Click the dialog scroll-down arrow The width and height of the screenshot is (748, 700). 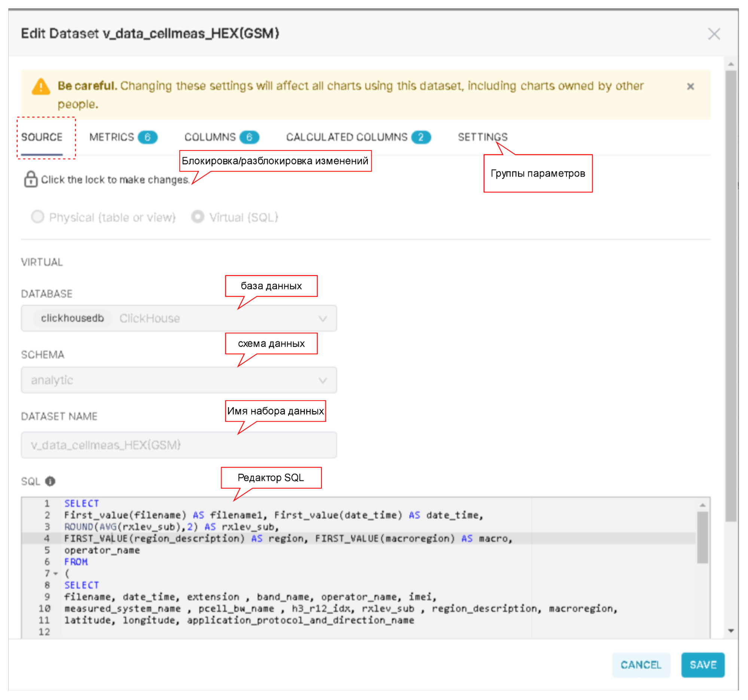click(x=731, y=631)
